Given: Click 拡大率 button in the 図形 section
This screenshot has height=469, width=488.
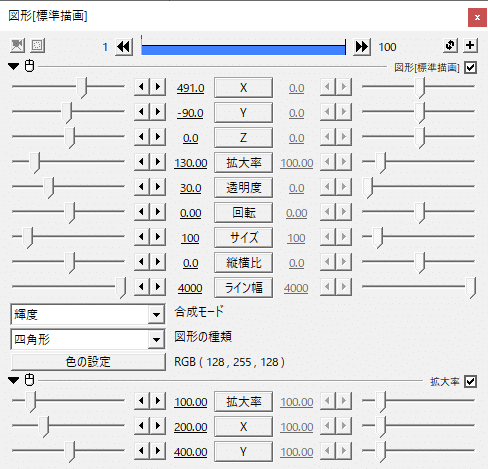Looking at the screenshot, I should click(243, 163).
